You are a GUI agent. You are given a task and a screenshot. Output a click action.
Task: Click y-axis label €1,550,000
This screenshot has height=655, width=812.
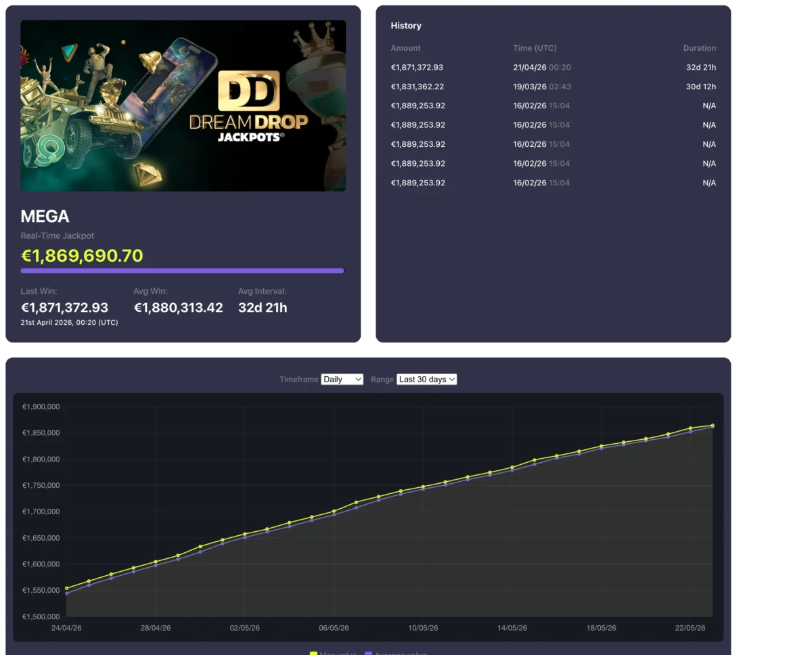coord(41,591)
